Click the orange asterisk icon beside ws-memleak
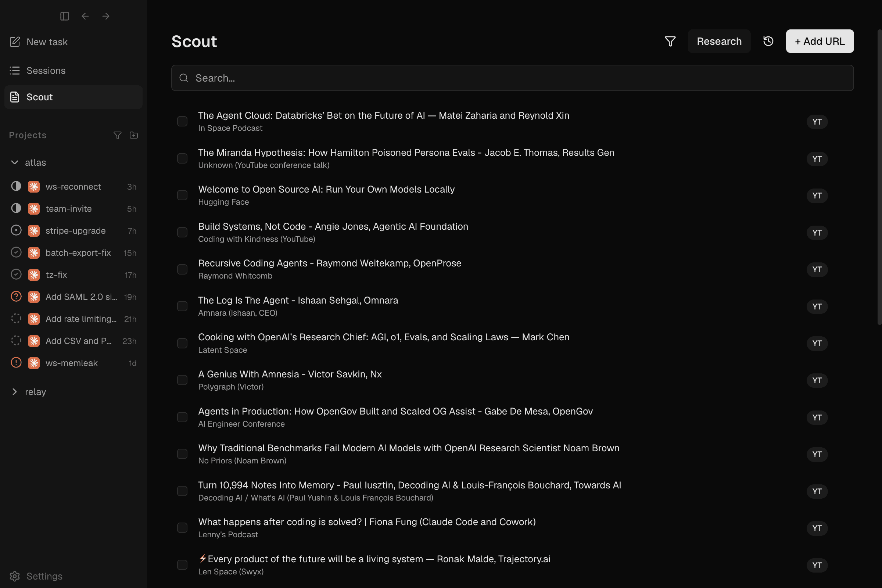 [x=34, y=363]
